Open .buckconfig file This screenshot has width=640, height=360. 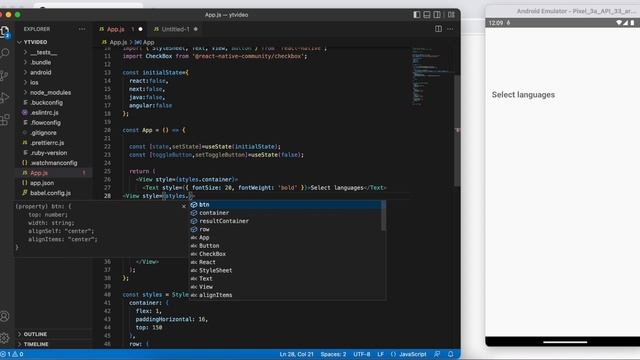pos(47,102)
